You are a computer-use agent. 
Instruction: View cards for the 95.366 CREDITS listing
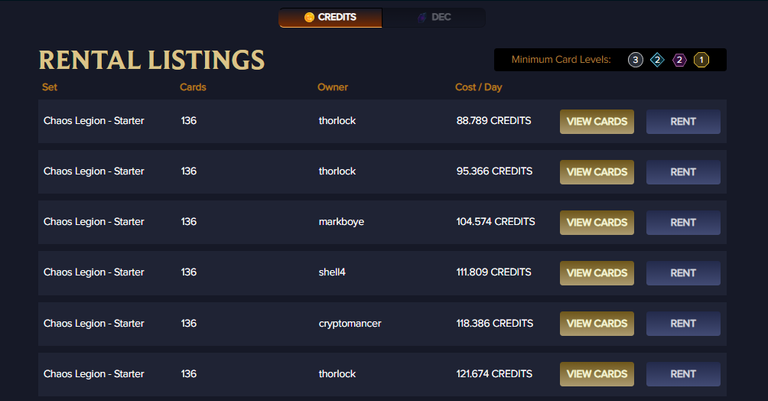point(597,172)
